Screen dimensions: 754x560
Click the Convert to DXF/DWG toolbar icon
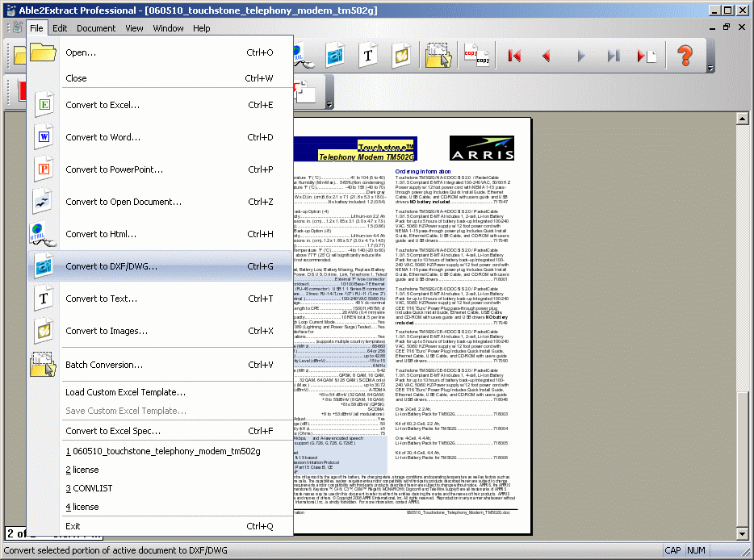(x=336, y=56)
